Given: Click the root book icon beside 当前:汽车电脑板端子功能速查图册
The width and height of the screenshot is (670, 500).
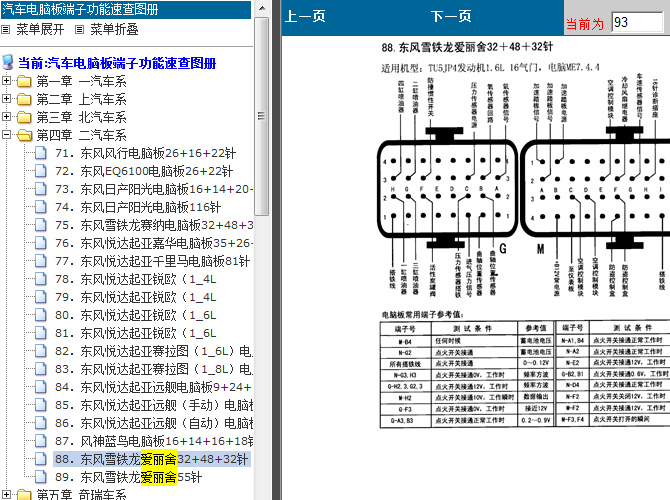Looking at the screenshot, I should 7,62.
